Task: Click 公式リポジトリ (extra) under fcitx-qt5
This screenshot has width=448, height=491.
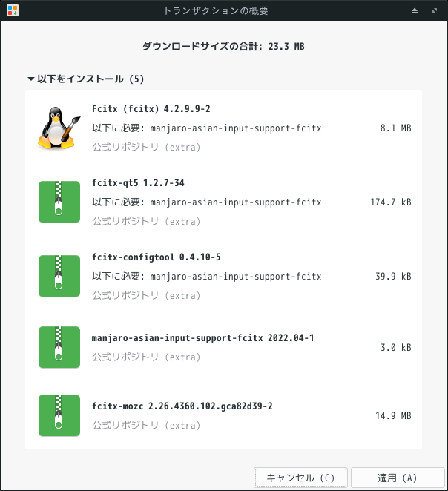Action: [x=146, y=221]
